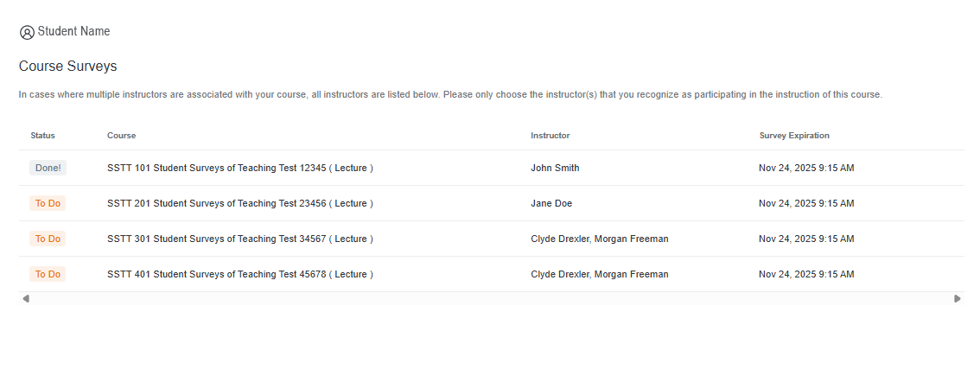Click the Survey Expiration column header
The image size is (980, 376).
(794, 136)
